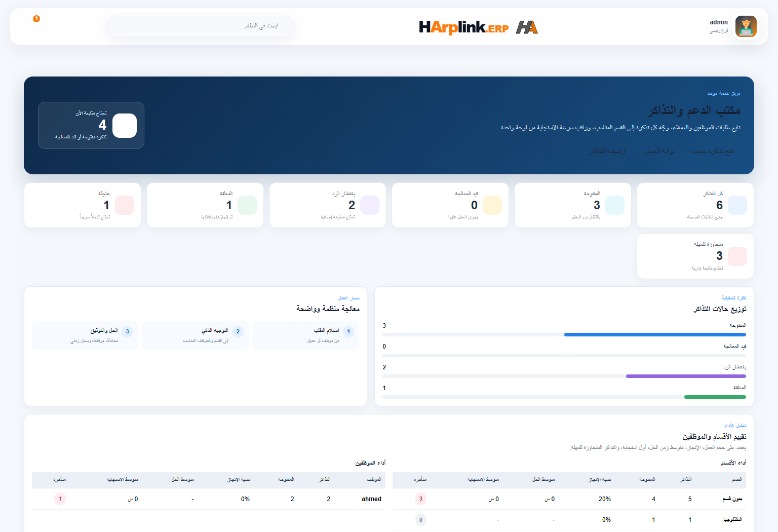Image resolution: width=778 pixels, height=532 pixels.
Task: Click the أداء الموظفين table title
Action: click(370, 463)
